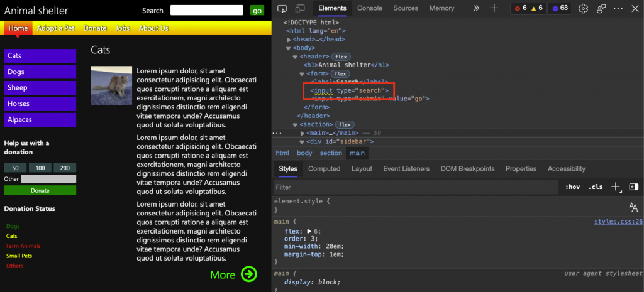Choose the 100 donation amount
The image size is (644, 292).
[x=40, y=168]
